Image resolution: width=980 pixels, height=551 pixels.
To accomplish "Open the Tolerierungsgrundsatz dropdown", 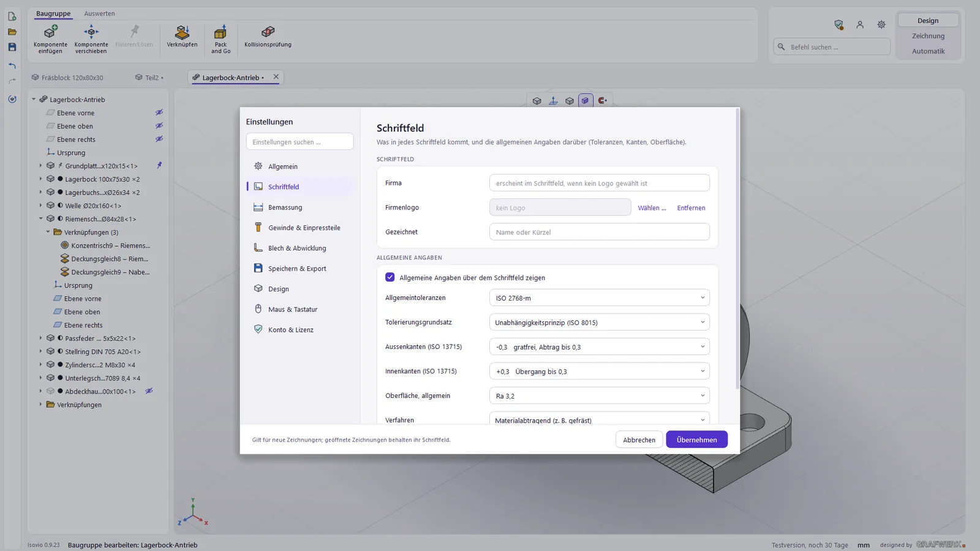I will (x=600, y=323).
